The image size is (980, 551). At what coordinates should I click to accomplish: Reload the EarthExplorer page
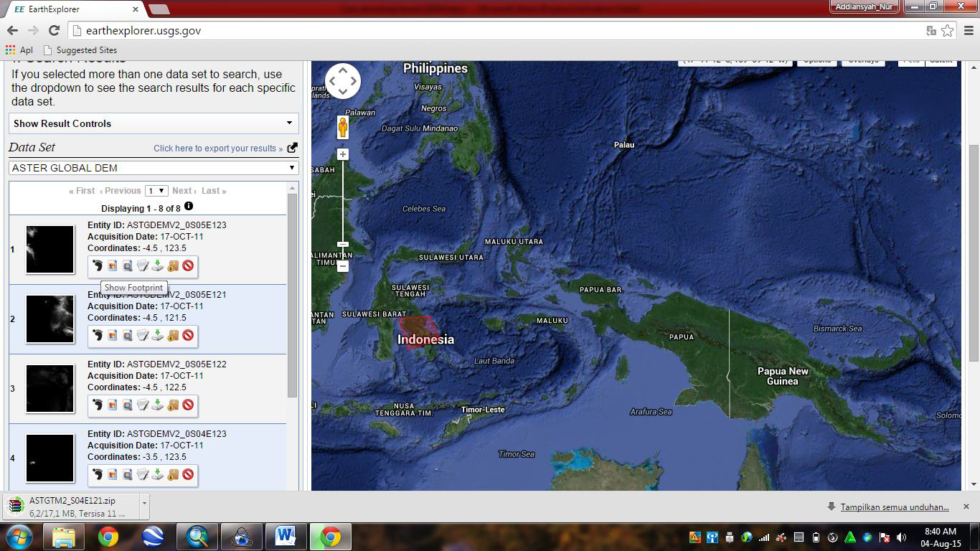(x=54, y=30)
